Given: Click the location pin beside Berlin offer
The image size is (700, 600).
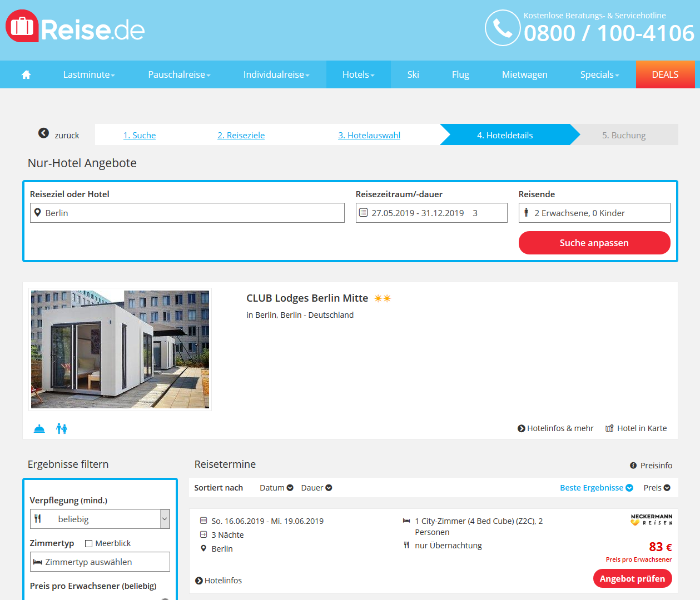Looking at the screenshot, I should pos(203,549).
